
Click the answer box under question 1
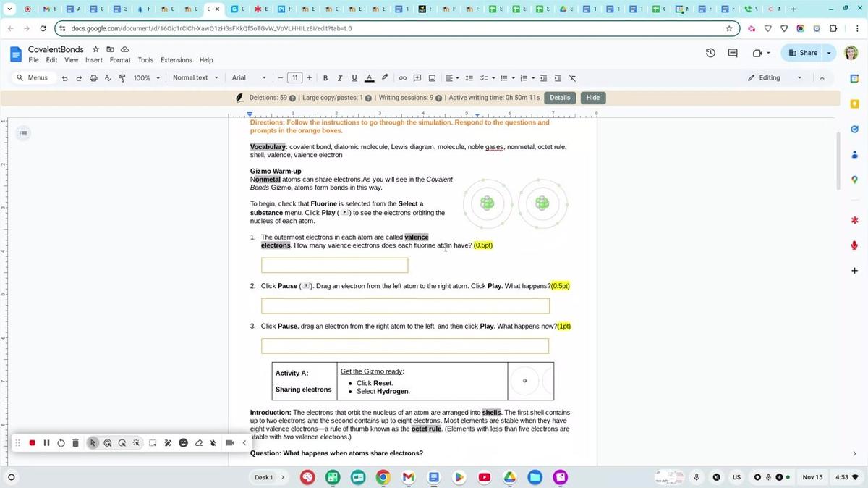(x=334, y=266)
